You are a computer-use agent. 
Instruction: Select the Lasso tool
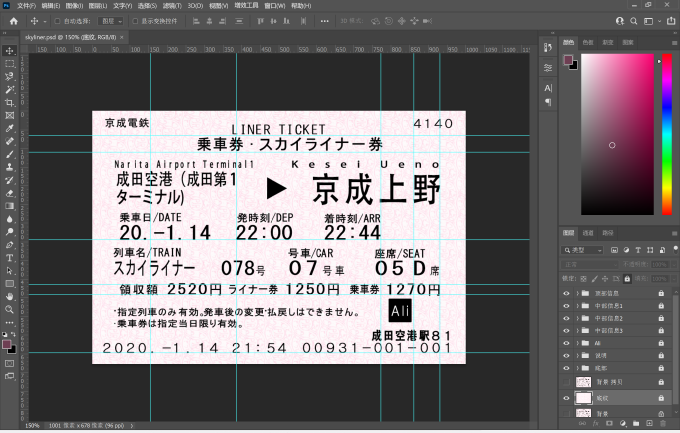[x=9, y=77]
